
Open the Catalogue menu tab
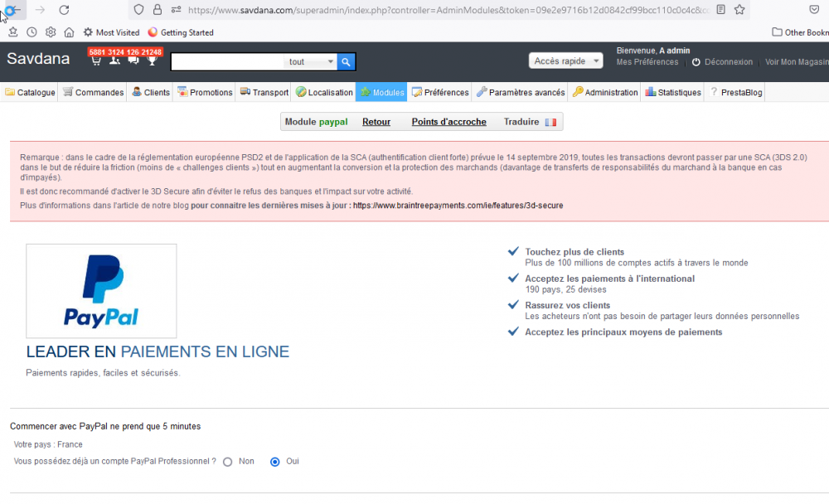[x=30, y=92]
